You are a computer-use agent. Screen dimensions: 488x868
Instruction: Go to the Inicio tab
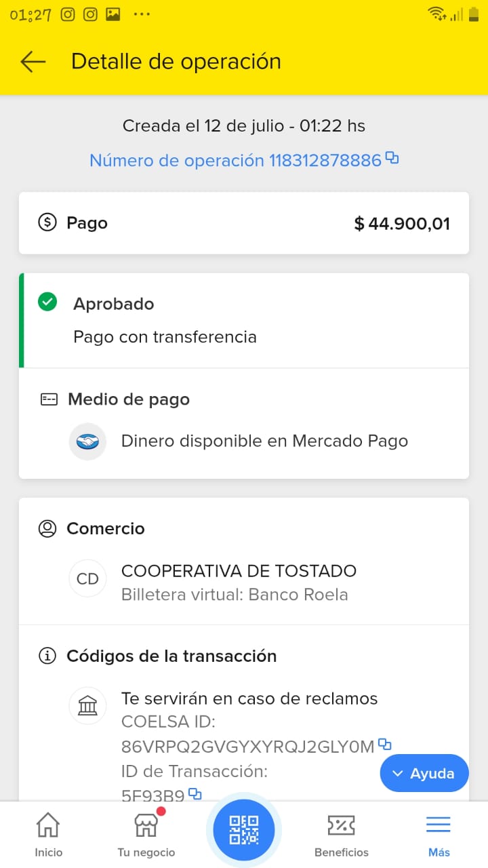(x=48, y=835)
